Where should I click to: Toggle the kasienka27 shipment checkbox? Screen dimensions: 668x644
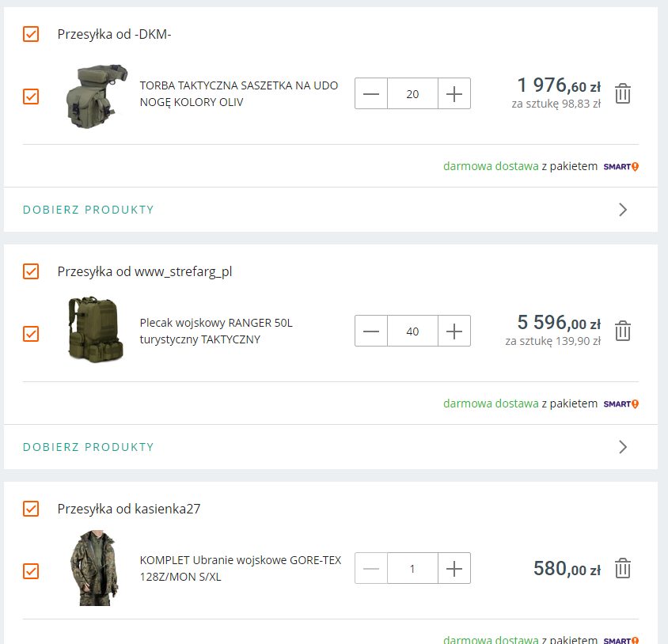tap(31, 509)
